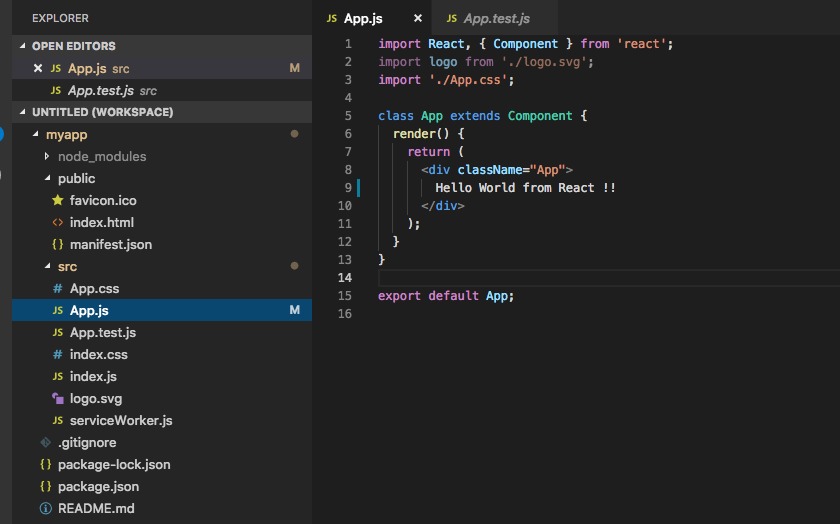This screenshot has height=524, width=840.
Task: Click the App.css hash icon
Action: pos(58,289)
